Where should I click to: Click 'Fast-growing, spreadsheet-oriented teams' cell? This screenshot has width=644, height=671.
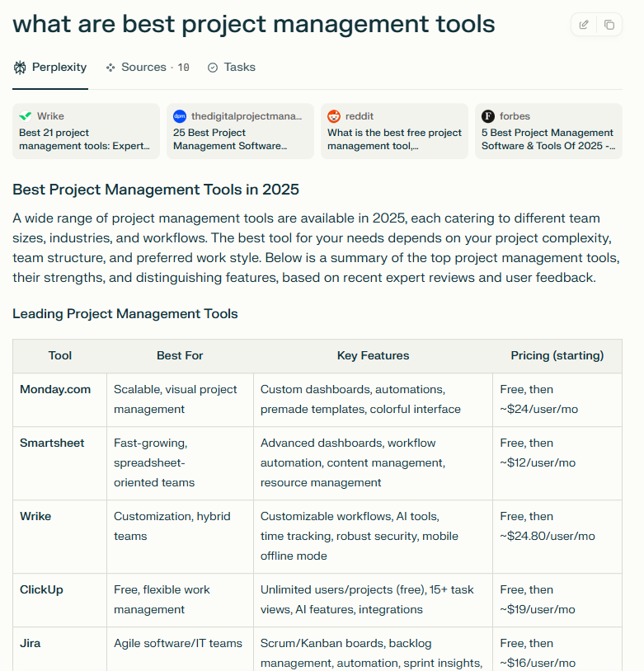click(180, 463)
